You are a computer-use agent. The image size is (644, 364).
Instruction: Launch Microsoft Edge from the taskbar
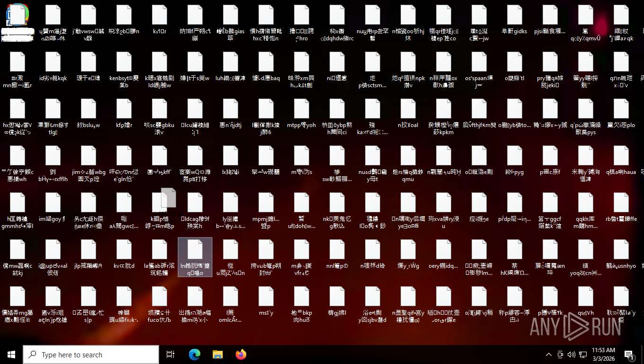[195, 355]
